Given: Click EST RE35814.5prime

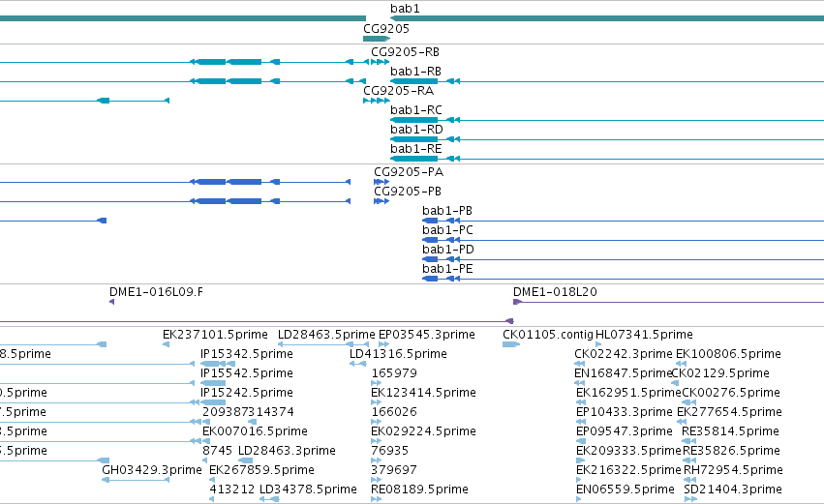Looking at the screenshot, I should coord(730,431).
